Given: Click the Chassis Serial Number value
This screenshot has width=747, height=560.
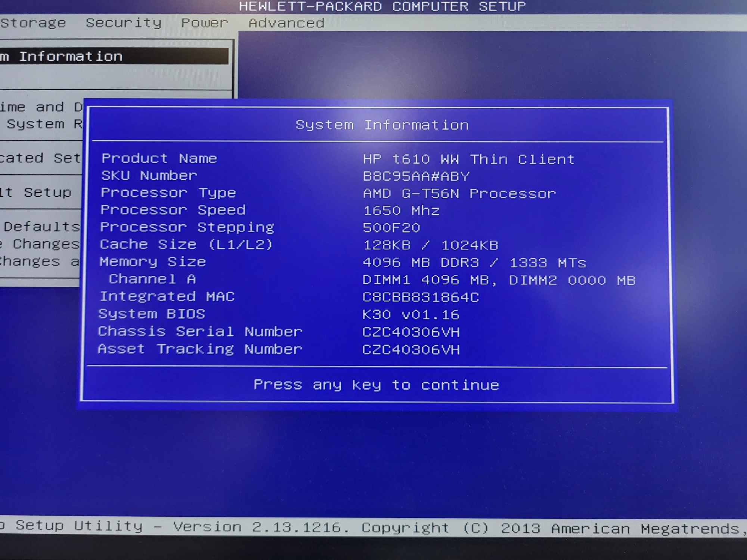Looking at the screenshot, I should (411, 332).
